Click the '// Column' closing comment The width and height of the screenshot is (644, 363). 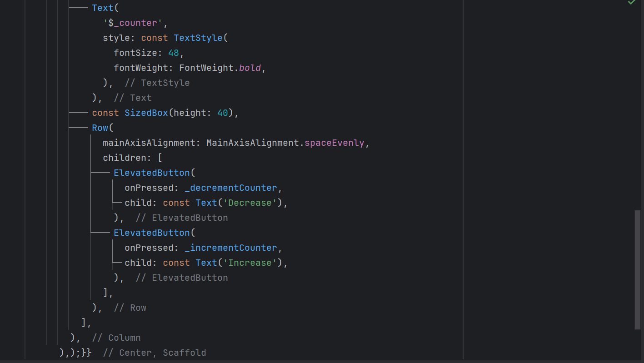coord(116,338)
